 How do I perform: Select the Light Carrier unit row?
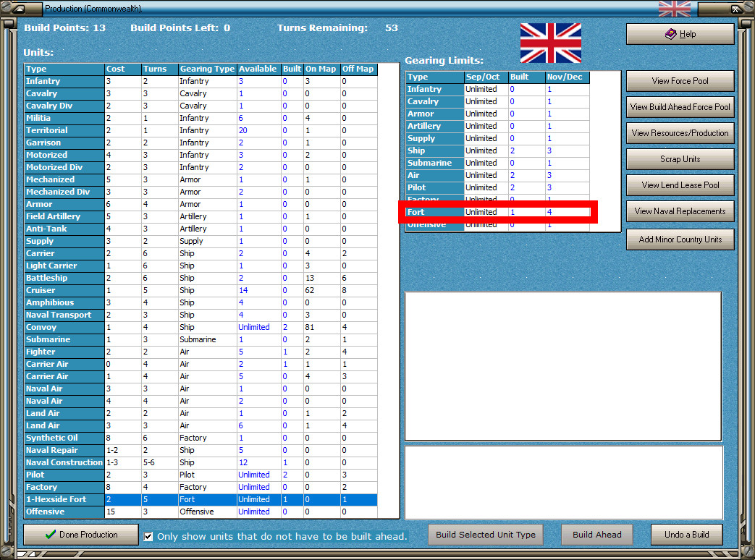pyautogui.click(x=201, y=266)
